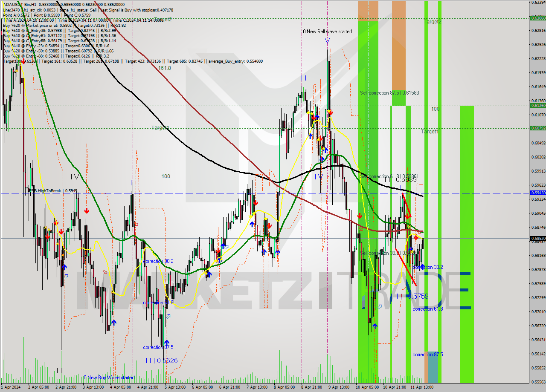Click the 0.56431 price axis value
This screenshot has height=392, width=546.
coord(539,340)
